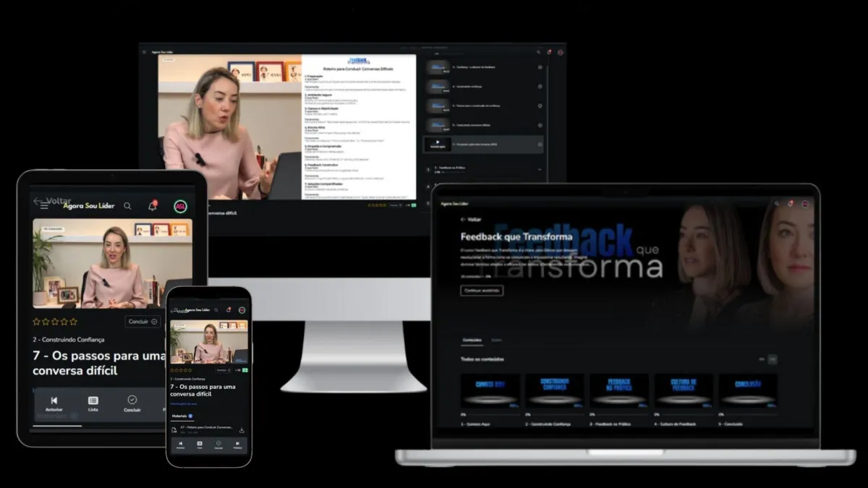868x488 pixels.
Task: Go to Próximo lesson on the phone
Action: click(237, 445)
